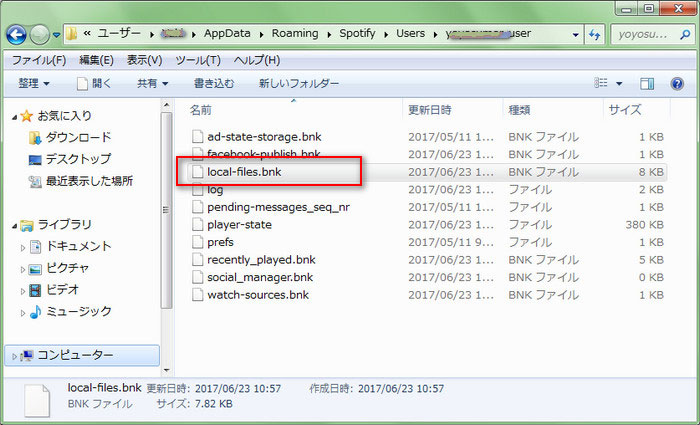Click navigation pane scrollbar down arrow
The height and width of the screenshot is (425, 700).
[x=167, y=370]
